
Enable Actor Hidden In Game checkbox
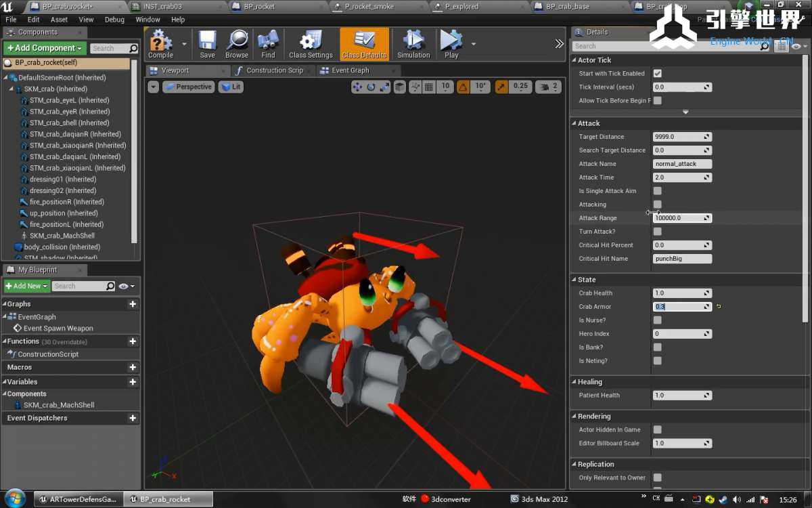click(658, 429)
